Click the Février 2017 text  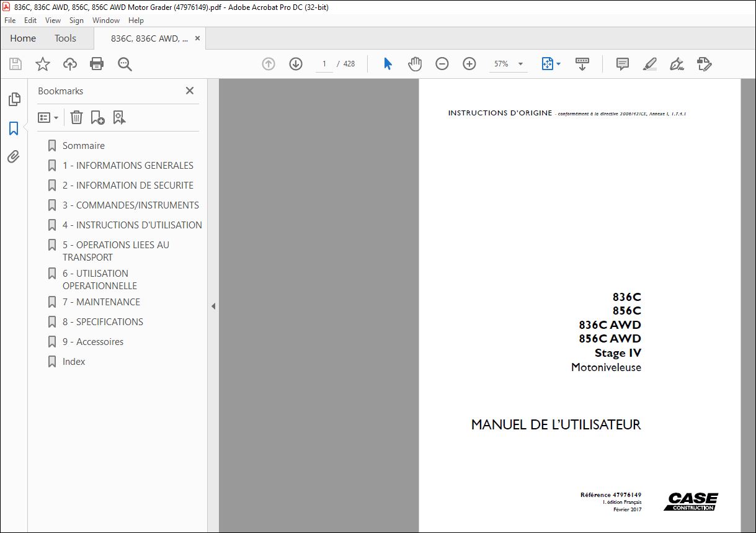[x=627, y=509]
